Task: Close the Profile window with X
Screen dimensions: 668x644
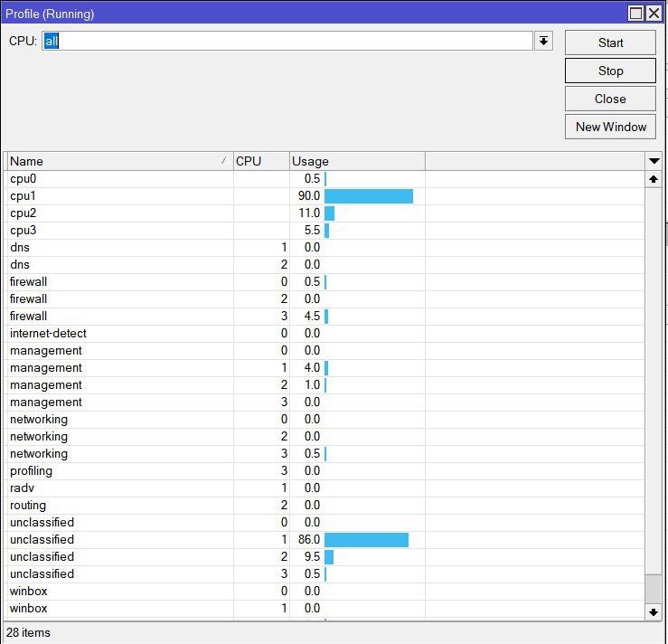Action: (x=654, y=14)
